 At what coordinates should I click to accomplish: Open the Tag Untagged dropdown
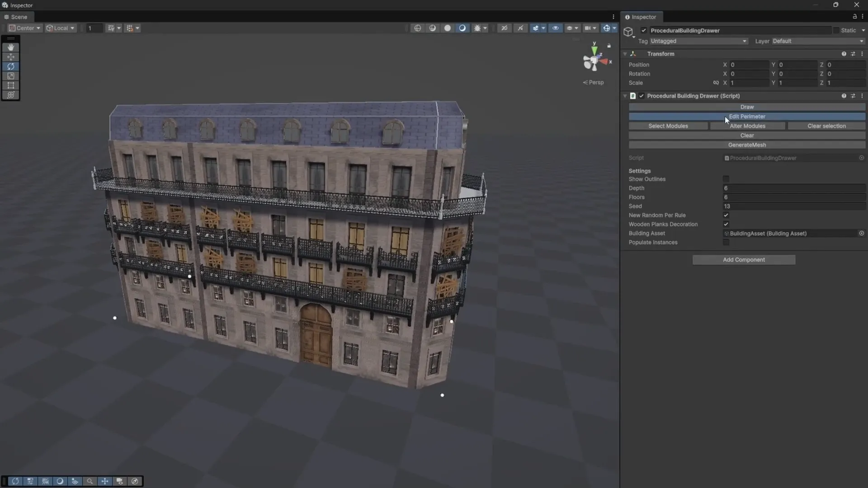pos(698,41)
